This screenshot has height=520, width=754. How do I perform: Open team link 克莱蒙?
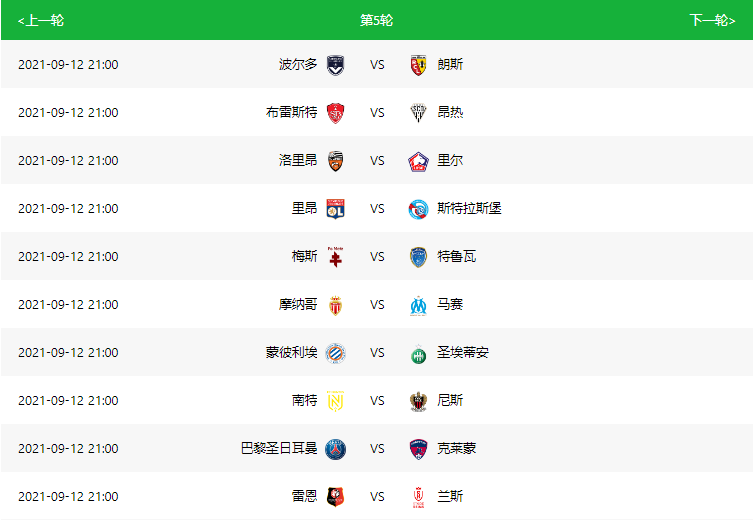pos(456,448)
